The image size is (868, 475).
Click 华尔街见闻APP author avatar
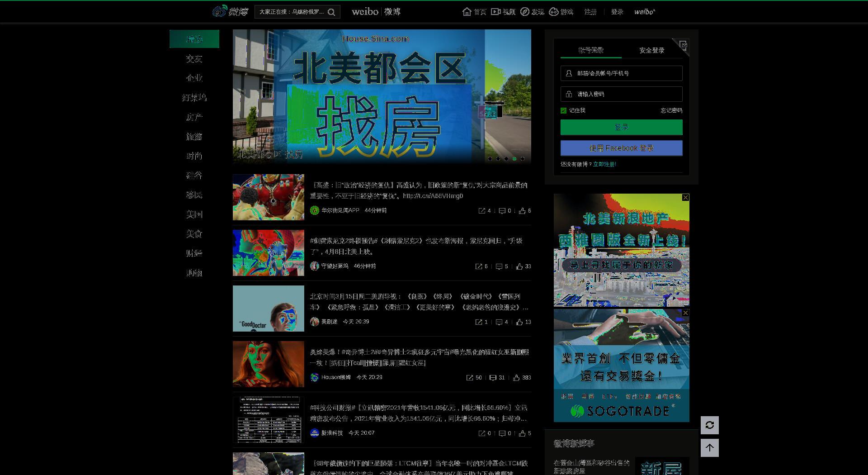pyautogui.click(x=315, y=210)
